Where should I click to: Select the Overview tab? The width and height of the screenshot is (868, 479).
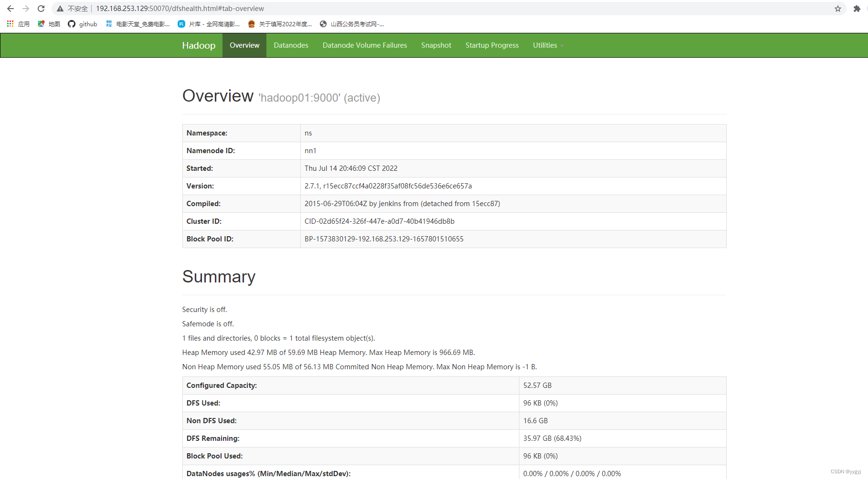[244, 45]
